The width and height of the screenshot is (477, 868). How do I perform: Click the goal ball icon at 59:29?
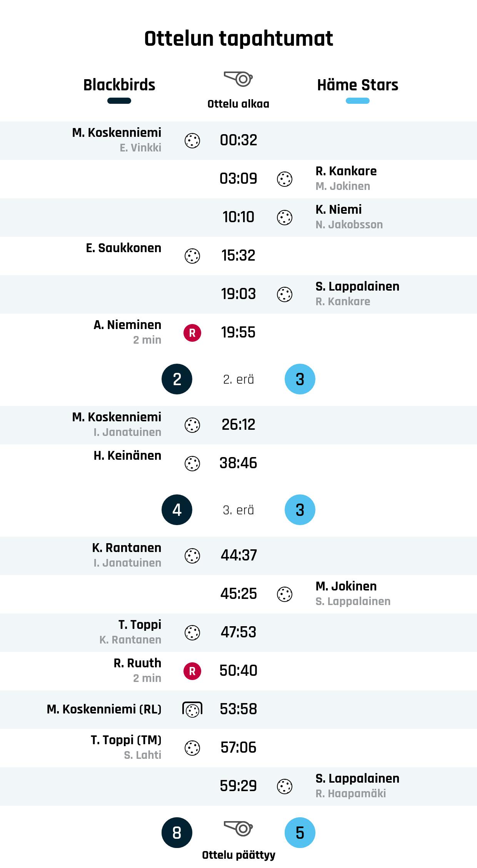point(285,787)
